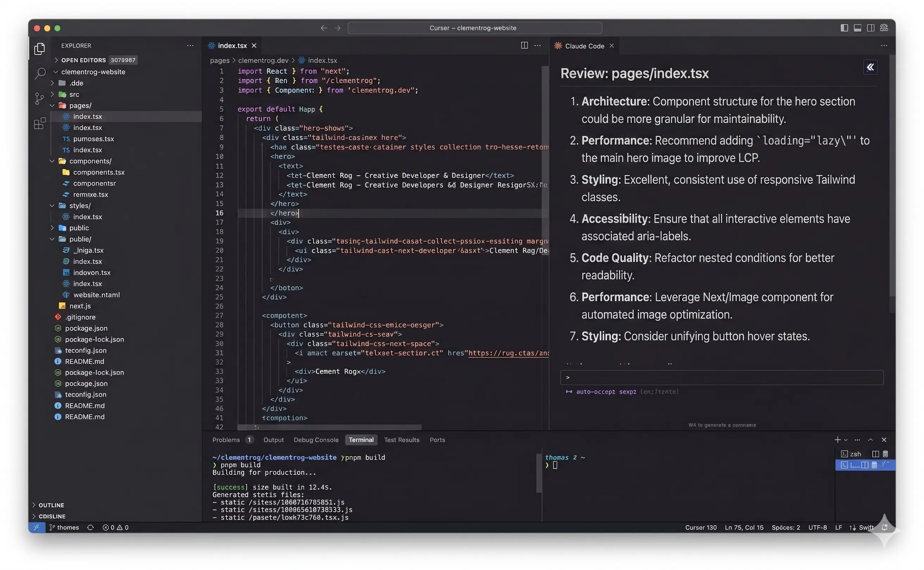This screenshot has width=924, height=570.
Task: Open website.ntaml in the file tree
Action: coord(96,295)
